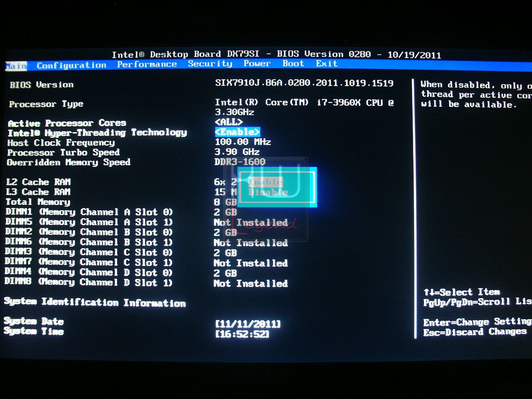Click DIMM6 Memory Channel B Slot 1

tap(89, 242)
